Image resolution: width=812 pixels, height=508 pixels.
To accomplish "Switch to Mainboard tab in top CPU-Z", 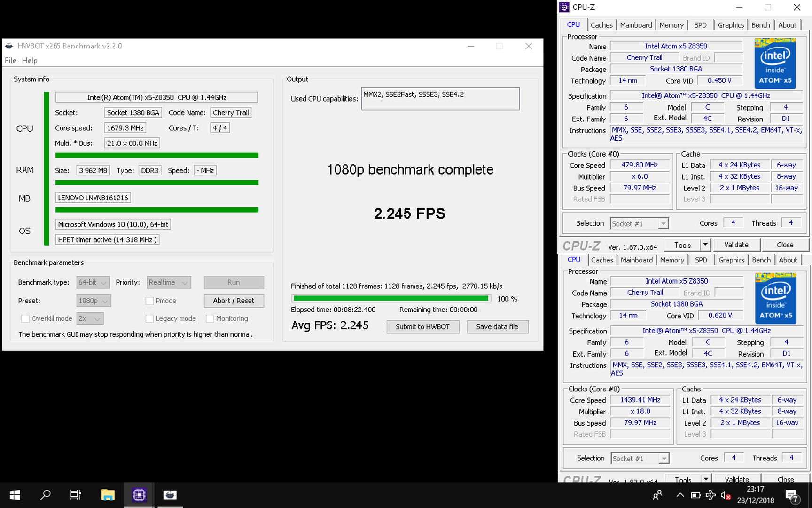I will [636, 25].
